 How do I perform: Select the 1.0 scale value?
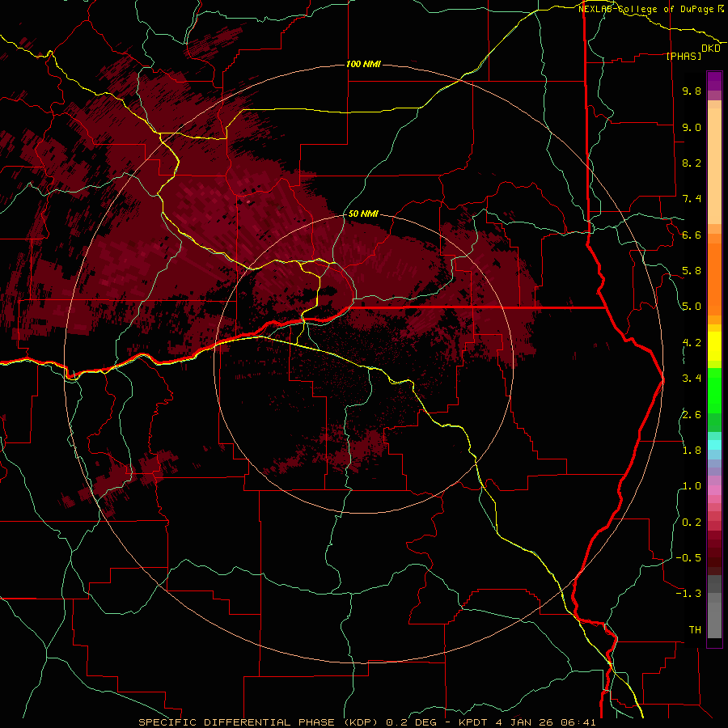[692, 486]
